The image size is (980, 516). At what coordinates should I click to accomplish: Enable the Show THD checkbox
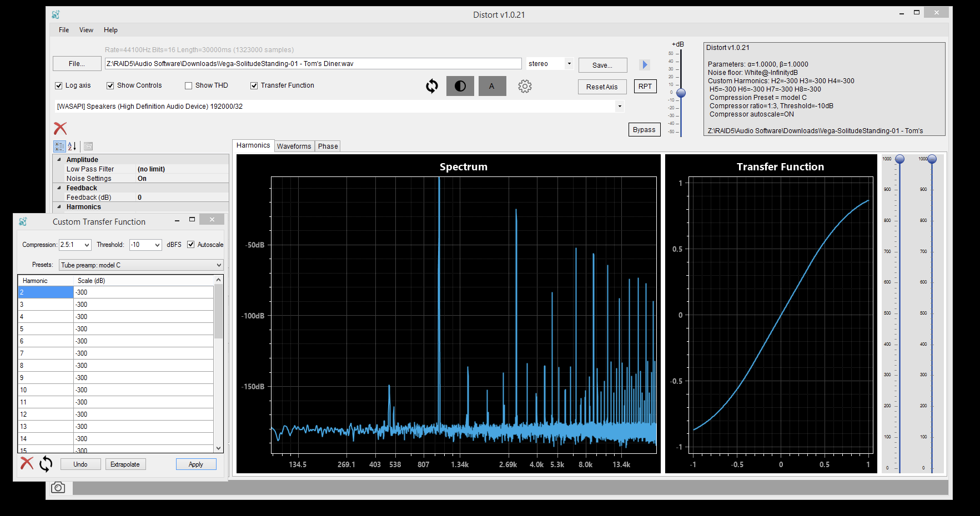[x=189, y=85]
